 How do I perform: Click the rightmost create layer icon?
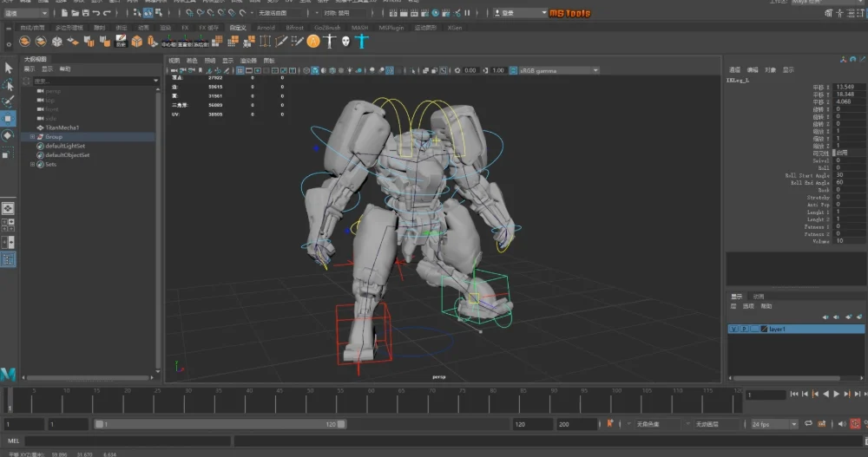(x=859, y=317)
